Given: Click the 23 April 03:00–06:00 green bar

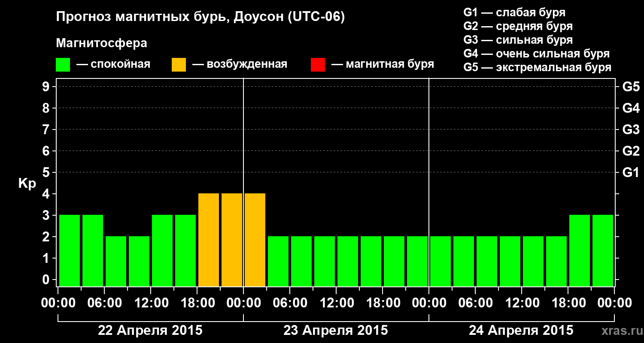Looking at the screenshot, I should click(x=278, y=261).
